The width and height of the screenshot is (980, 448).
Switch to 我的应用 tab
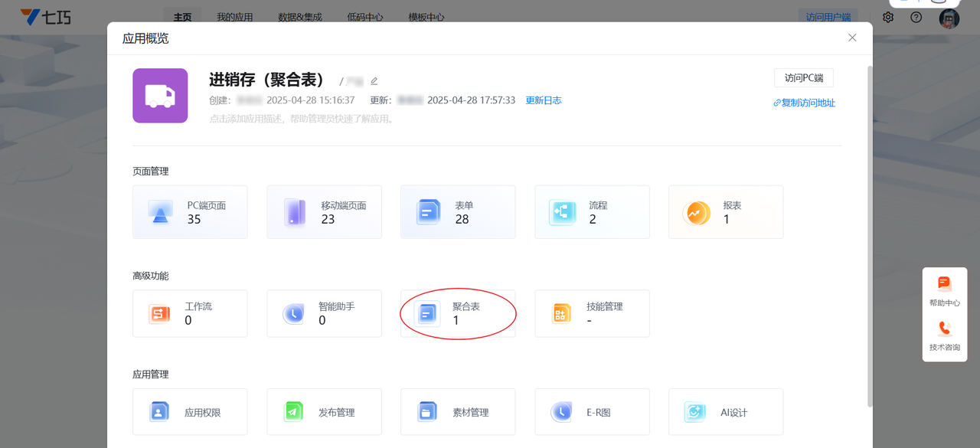(234, 17)
